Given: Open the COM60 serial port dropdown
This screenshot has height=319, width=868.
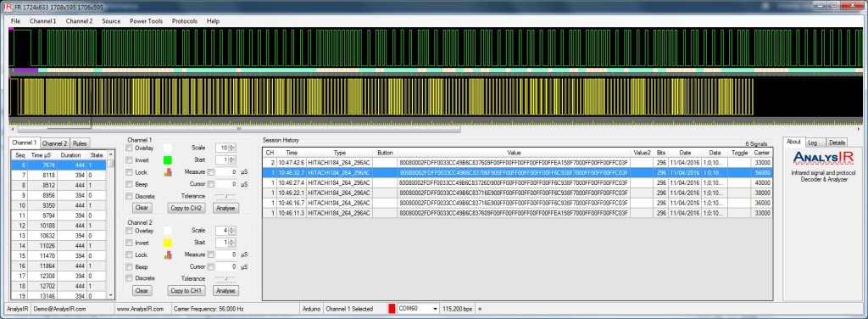Looking at the screenshot, I should pyautogui.click(x=435, y=309).
